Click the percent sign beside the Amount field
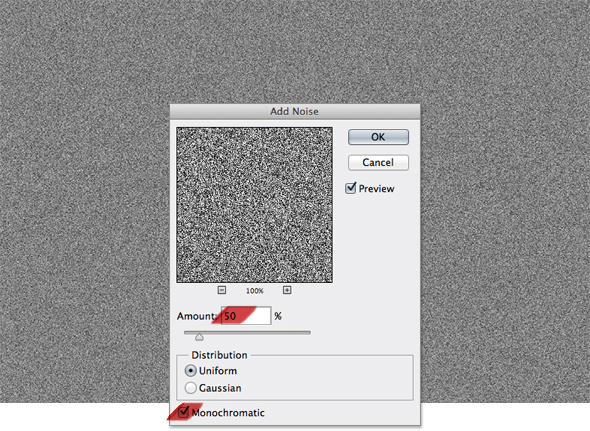This screenshot has height=431, width=590. pyautogui.click(x=278, y=316)
